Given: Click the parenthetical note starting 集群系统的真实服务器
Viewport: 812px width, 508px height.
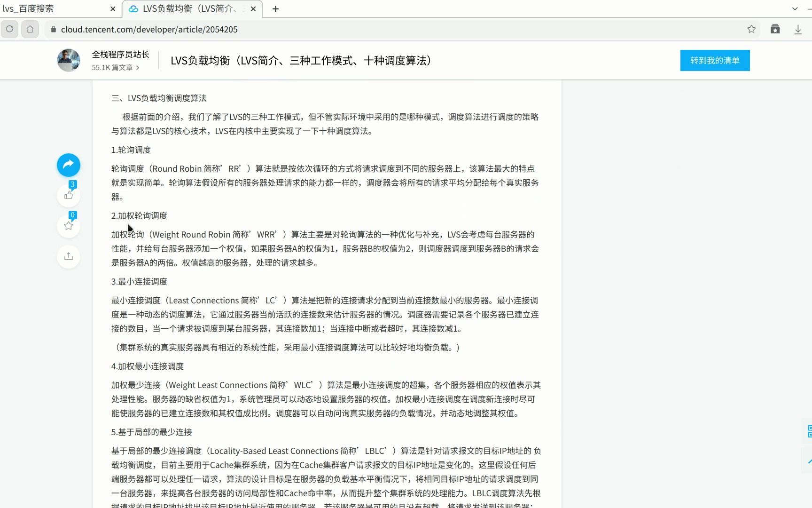Looking at the screenshot, I should (287, 347).
